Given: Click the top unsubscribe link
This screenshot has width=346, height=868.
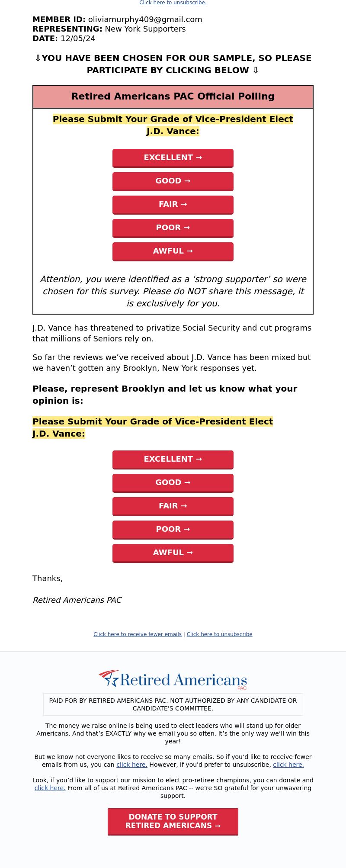Looking at the screenshot, I should point(173,3).
